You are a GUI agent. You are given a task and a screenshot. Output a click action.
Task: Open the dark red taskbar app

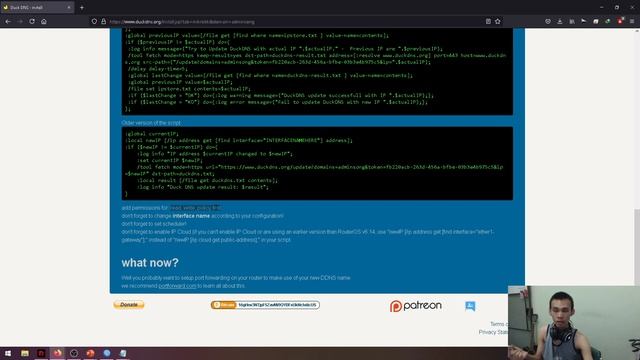(x=41, y=353)
